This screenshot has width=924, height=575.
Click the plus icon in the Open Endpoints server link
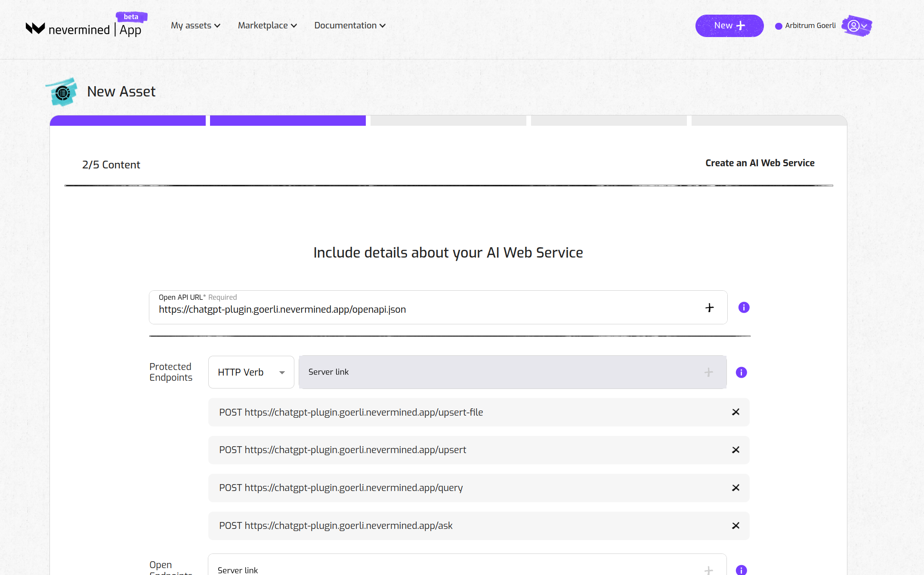pyautogui.click(x=708, y=569)
